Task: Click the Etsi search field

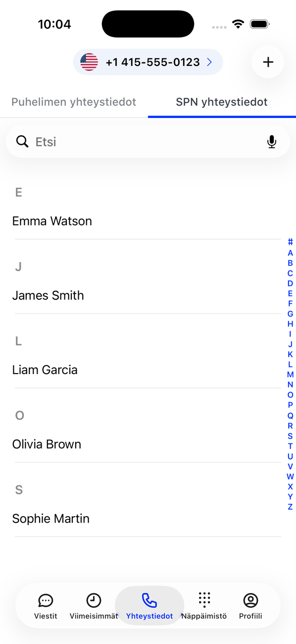Action: (x=148, y=142)
